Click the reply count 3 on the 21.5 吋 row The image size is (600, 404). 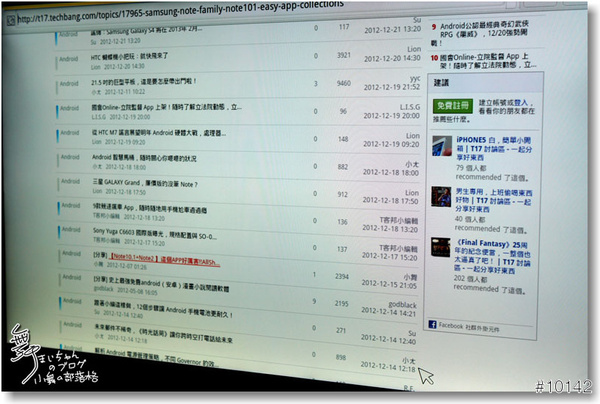316,83
